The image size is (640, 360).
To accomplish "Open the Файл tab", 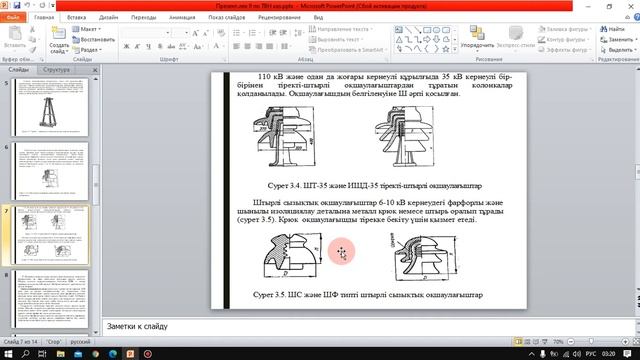I will [x=13, y=18].
